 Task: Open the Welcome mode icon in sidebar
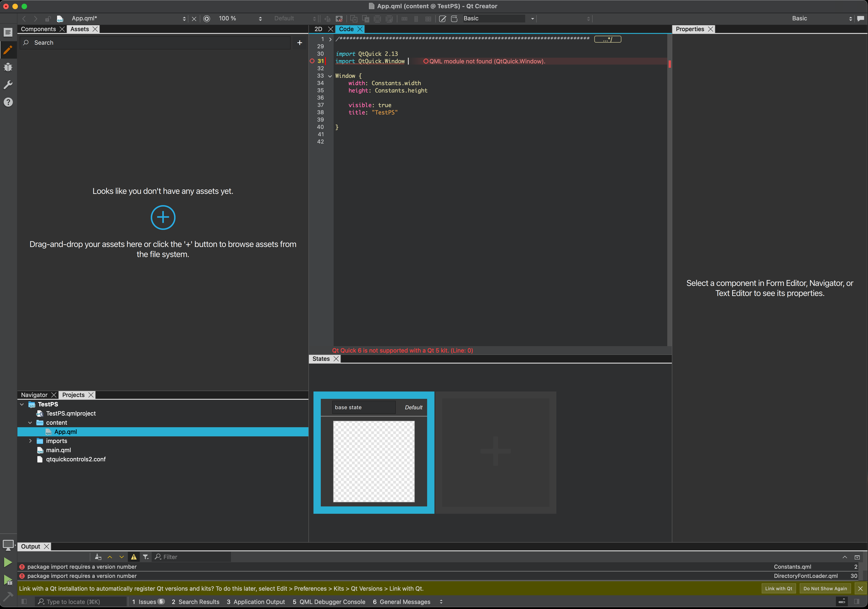(x=8, y=33)
